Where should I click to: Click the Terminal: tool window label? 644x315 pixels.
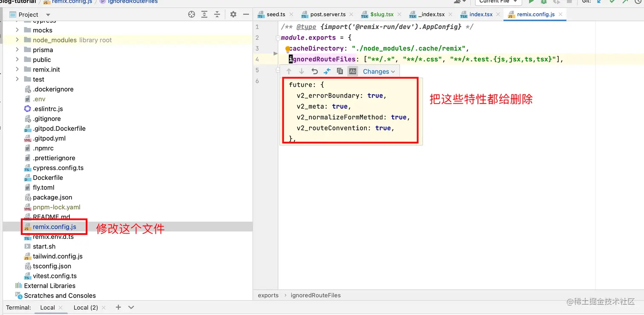pyautogui.click(x=19, y=307)
